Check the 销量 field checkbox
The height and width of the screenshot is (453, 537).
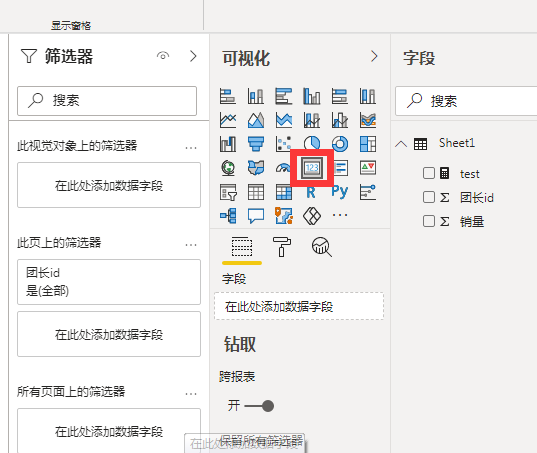[x=429, y=221]
